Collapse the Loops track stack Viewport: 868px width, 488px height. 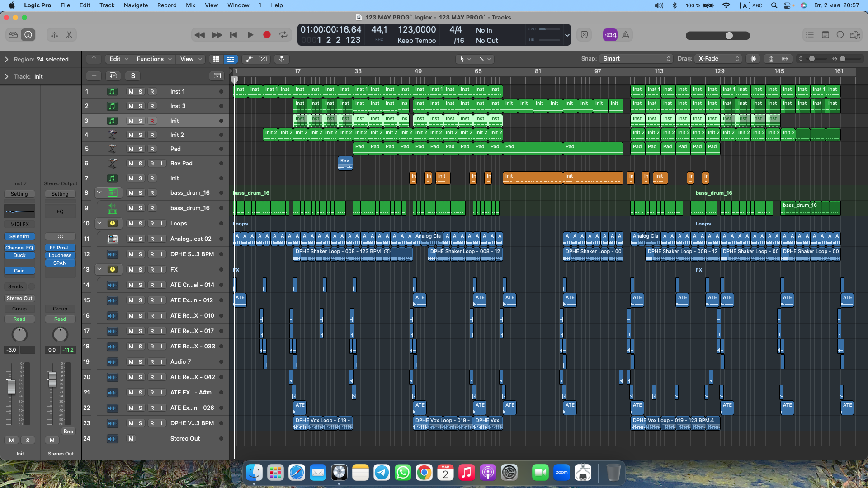99,223
